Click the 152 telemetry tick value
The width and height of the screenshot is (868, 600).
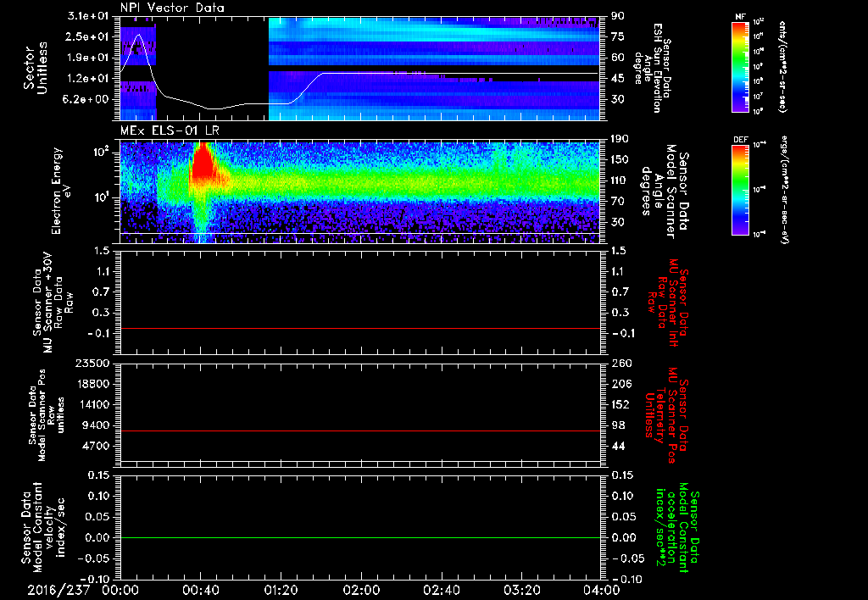click(620, 404)
